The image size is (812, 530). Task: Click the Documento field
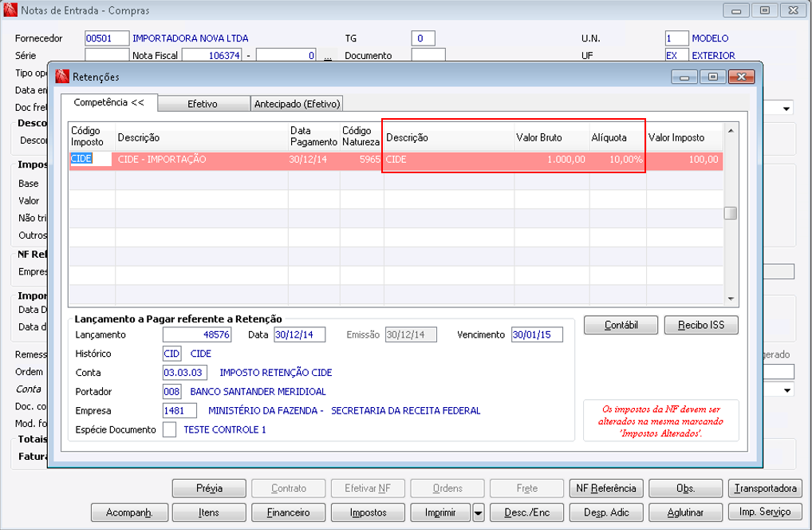(x=428, y=55)
